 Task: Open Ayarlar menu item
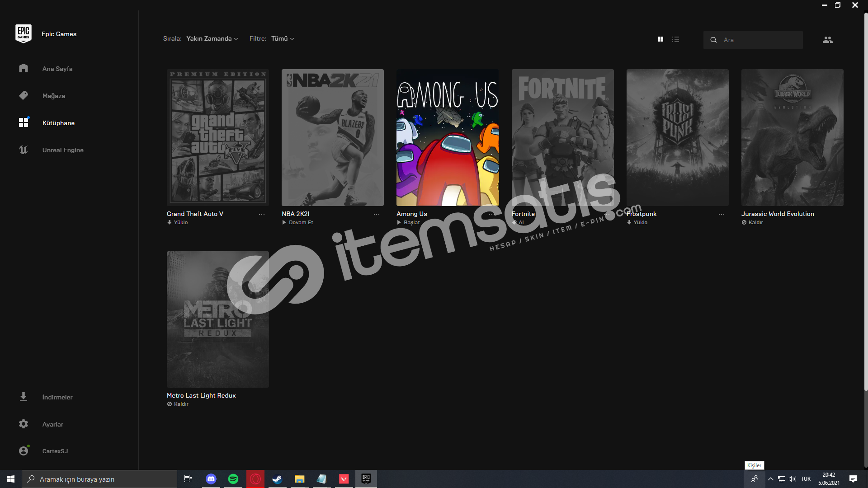click(x=53, y=424)
